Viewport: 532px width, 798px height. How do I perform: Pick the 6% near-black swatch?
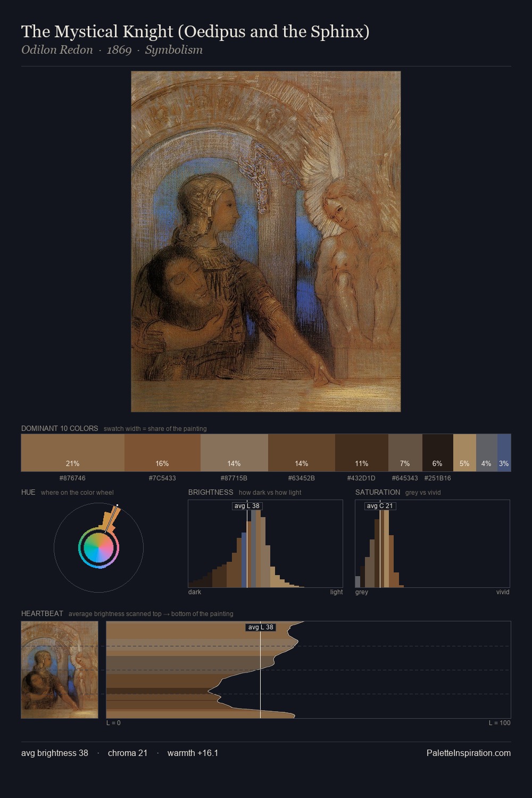438,453
